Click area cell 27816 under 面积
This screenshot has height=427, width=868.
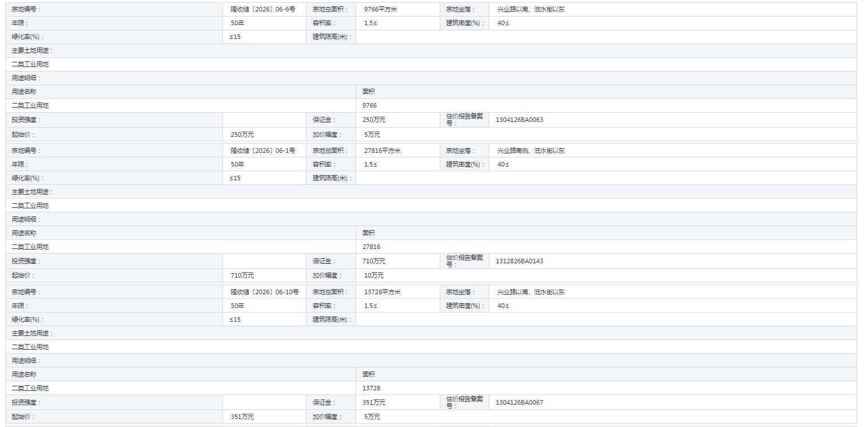[x=372, y=247]
